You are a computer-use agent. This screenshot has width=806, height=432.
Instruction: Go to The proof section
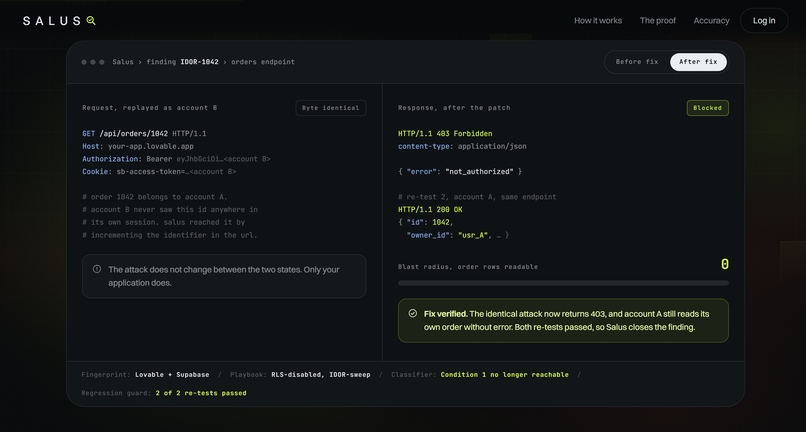point(657,21)
